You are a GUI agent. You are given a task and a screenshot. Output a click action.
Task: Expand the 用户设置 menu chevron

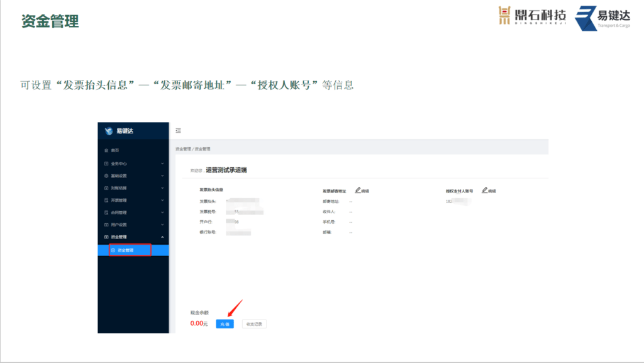162,225
